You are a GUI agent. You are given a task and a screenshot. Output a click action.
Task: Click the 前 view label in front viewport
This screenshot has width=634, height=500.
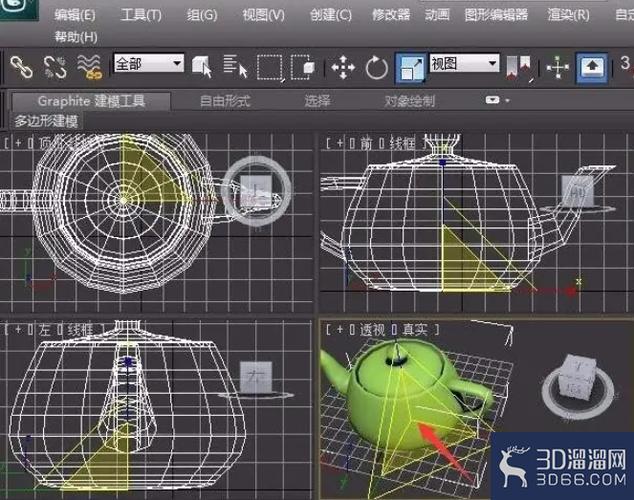pyautogui.click(x=366, y=143)
